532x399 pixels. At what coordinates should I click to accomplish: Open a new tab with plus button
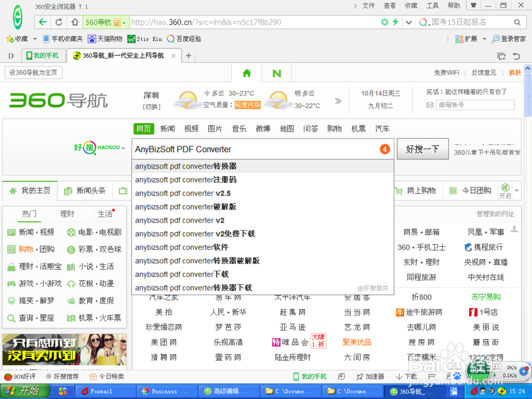click(189, 56)
